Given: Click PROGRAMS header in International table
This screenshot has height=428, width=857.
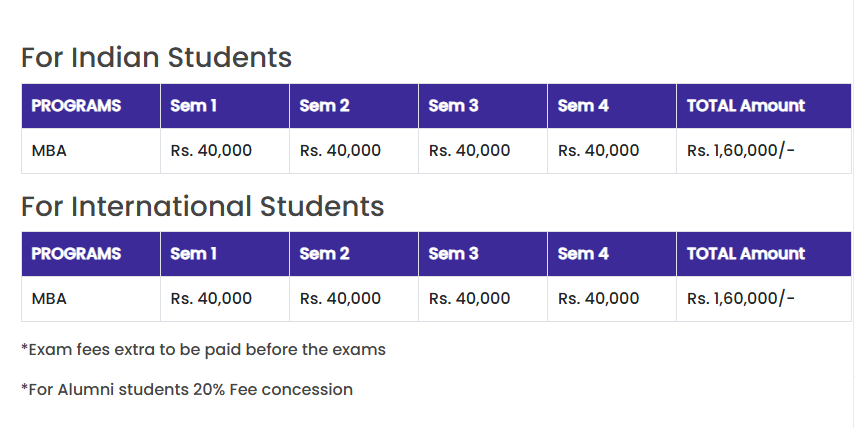Looking at the screenshot, I should 76,254.
